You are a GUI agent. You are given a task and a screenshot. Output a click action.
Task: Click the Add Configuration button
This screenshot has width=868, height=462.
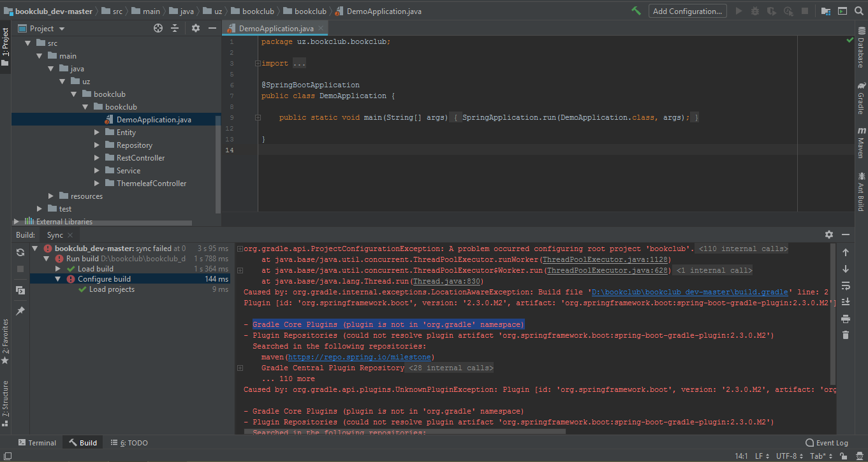click(688, 11)
